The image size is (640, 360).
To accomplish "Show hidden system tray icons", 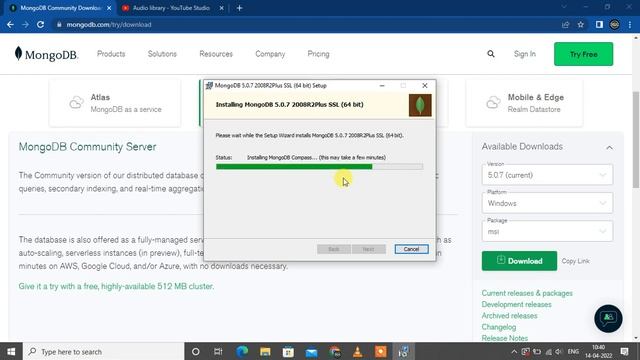I will (514, 351).
